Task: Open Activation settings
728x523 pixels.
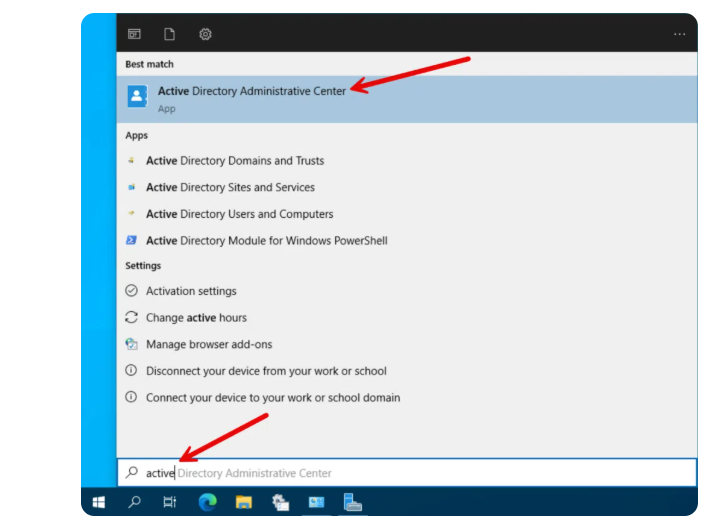Action: (x=191, y=291)
